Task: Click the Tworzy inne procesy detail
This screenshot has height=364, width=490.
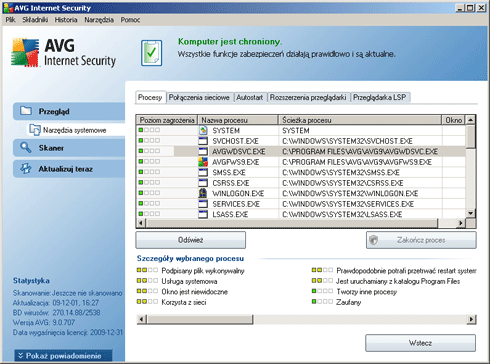Action: click(366, 292)
